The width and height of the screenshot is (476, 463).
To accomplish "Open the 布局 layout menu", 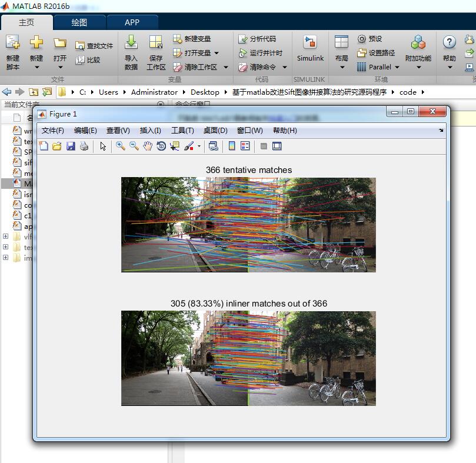I will click(341, 52).
